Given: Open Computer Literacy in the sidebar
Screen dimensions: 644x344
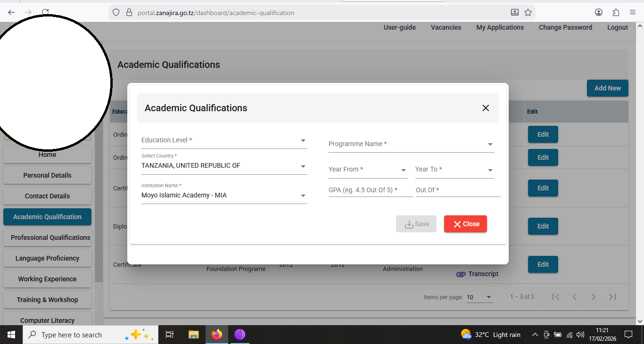Looking at the screenshot, I should tap(47, 319).
